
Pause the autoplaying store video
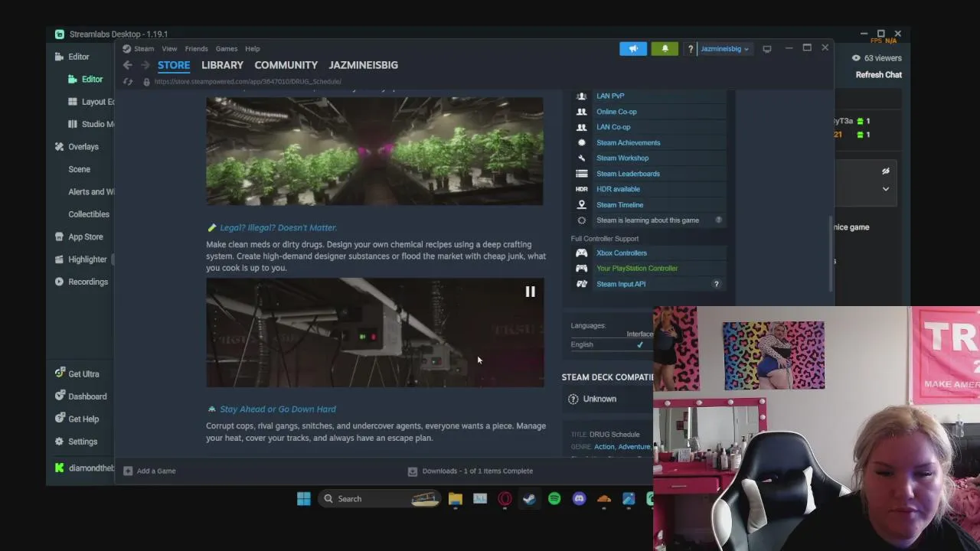(x=530, y=292)
